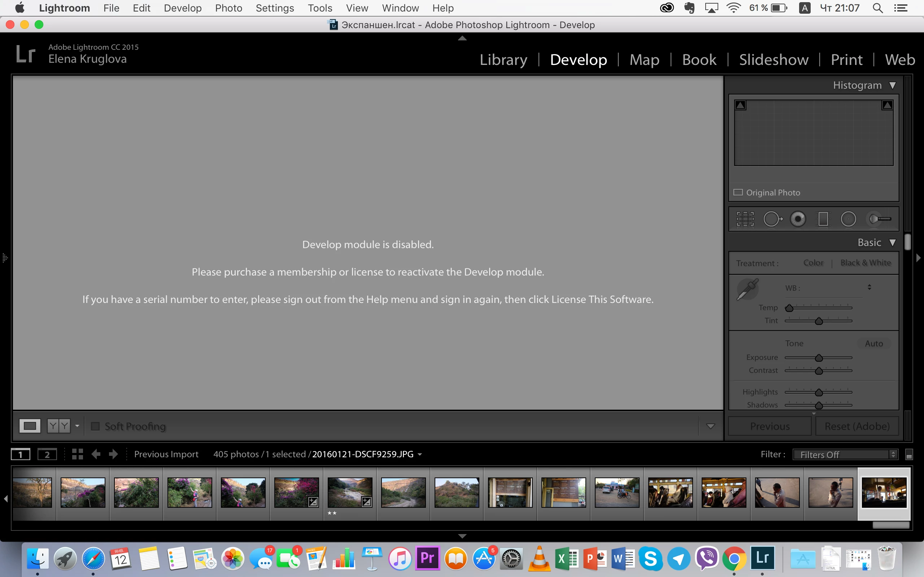Collapse the Histogram panel
The width and height of the screenshot is (924, 577).
892,85
